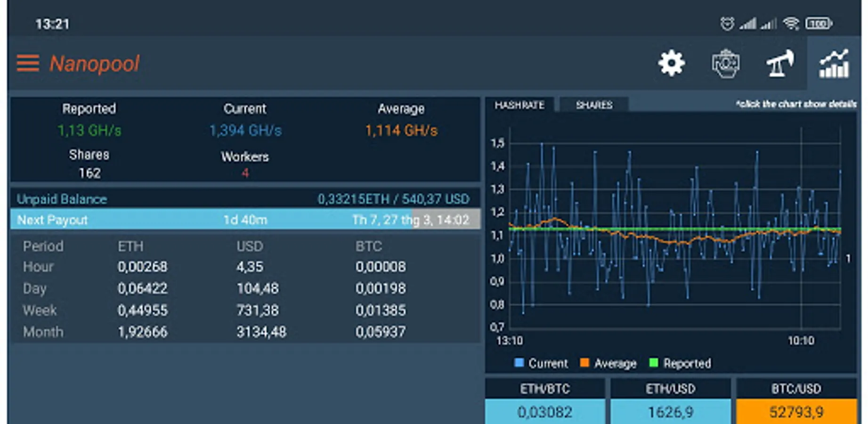
Task: Toggle the Current series in legend
Action: 541,363
